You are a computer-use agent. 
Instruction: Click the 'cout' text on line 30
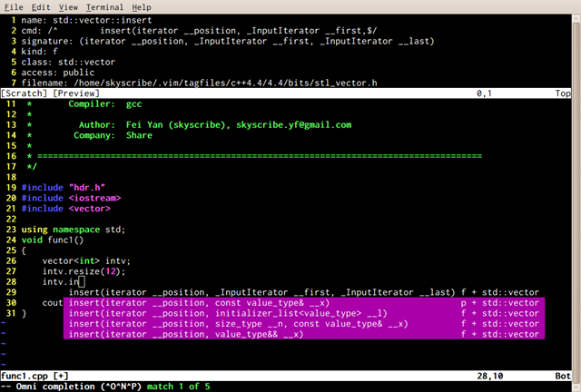click(53, 303)
